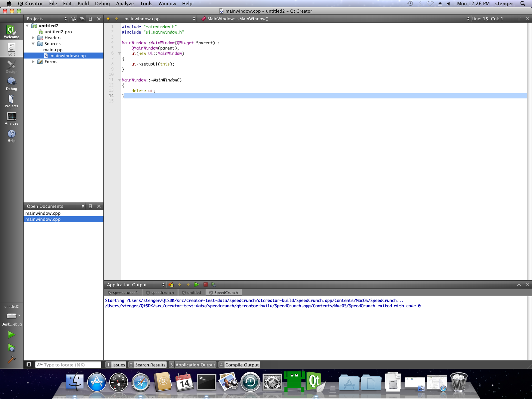
Task: Toggle Issues output pane
Action: (116, 365)
